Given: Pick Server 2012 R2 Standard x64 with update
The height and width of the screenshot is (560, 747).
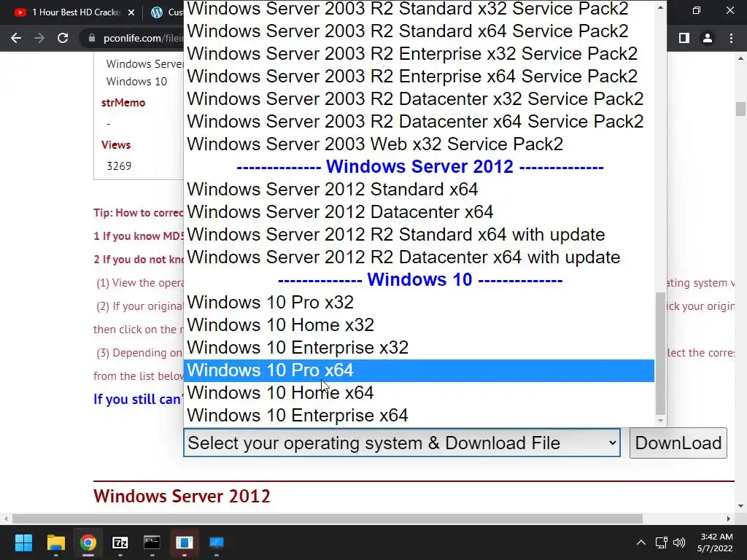Looking at the screenshot, I should point(419,235).
